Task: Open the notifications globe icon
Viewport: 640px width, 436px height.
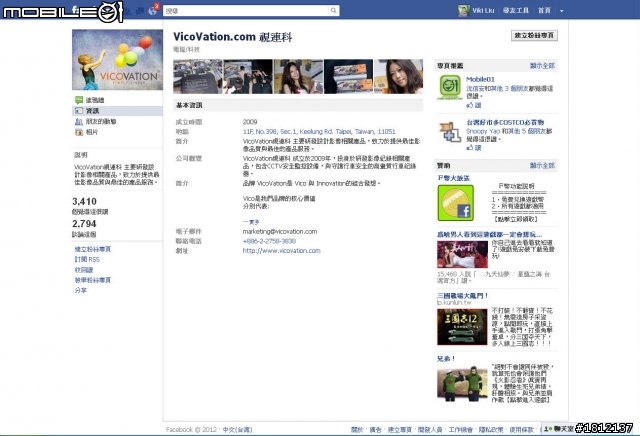Action: pyautogui.click(x=153, y=10)
